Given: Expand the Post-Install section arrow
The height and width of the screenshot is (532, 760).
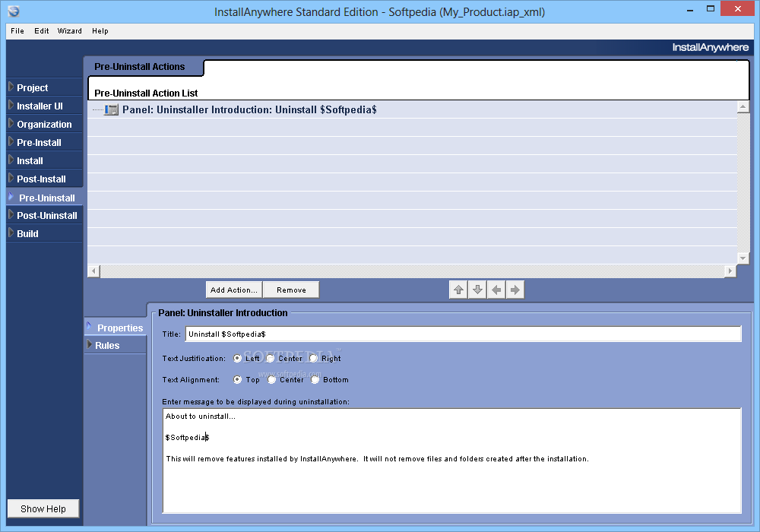Looking at the screenshot, I should [x=11, y=178].
